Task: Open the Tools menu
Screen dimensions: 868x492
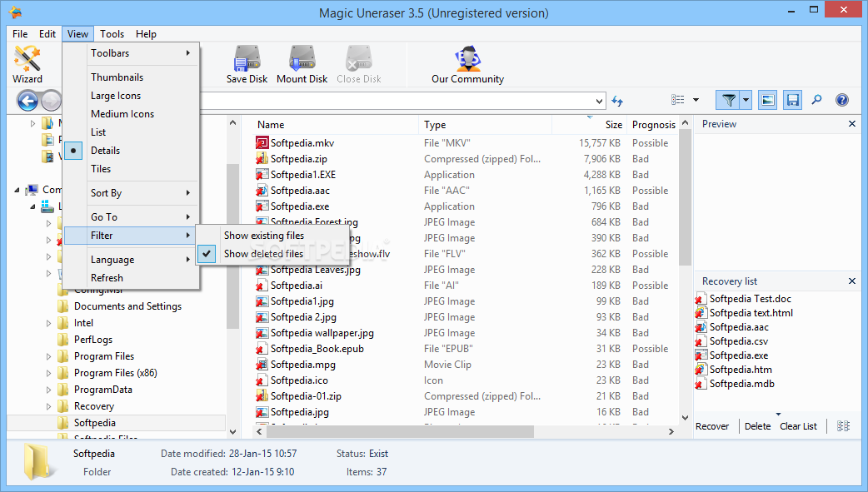Action: pyautogui.click(x=112, y=34)
